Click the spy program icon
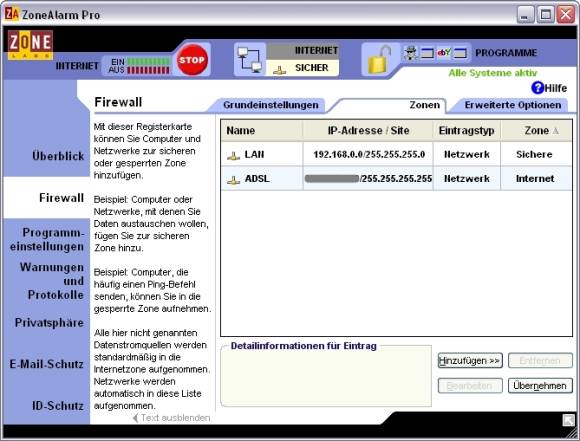Screen dimensions: 580x441 [x=410, y=53]
